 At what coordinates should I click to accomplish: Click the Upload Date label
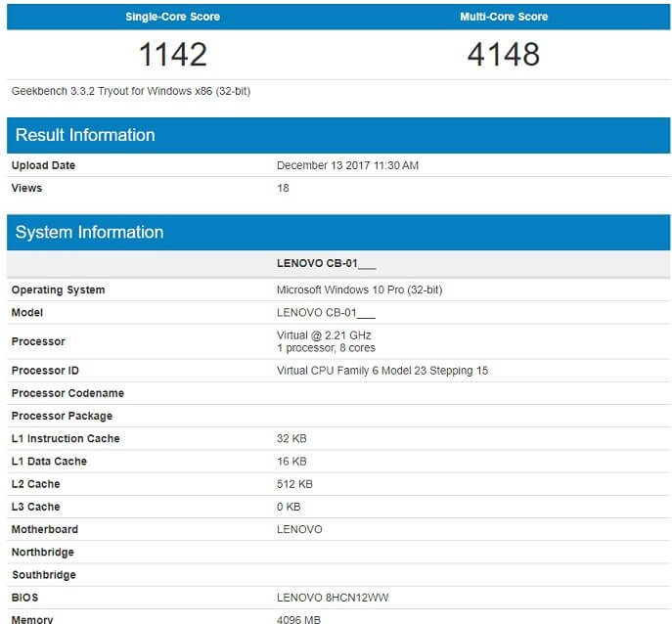point(43,165)
